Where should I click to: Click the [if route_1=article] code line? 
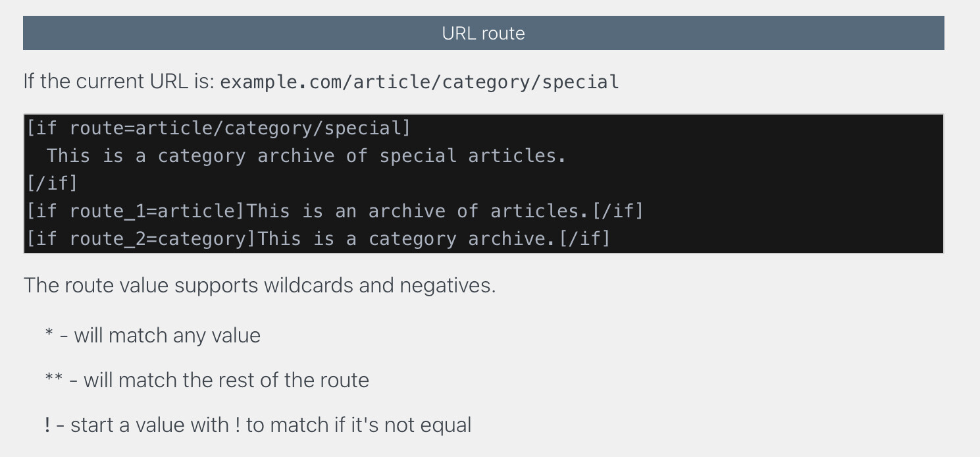(x=334, y=211)
